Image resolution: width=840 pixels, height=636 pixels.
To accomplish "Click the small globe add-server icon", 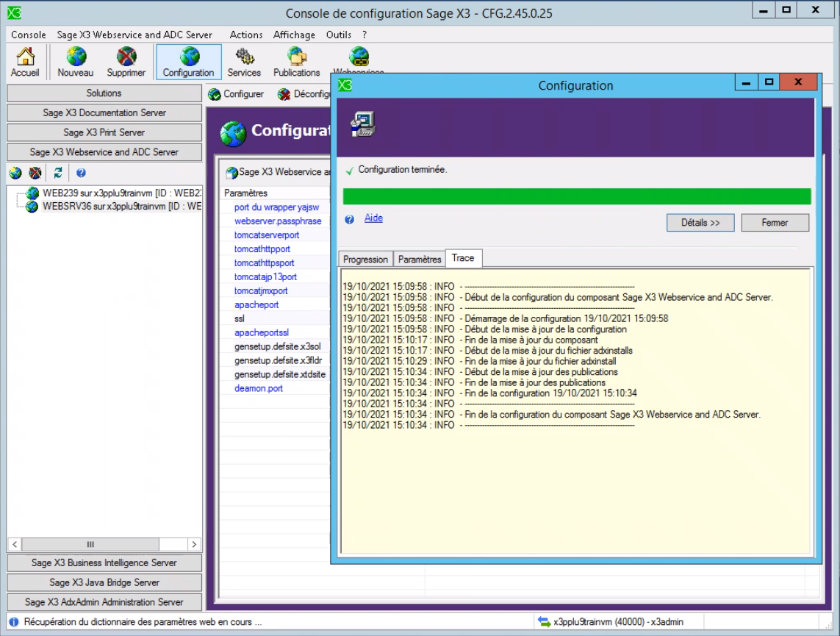I will 15,173.
